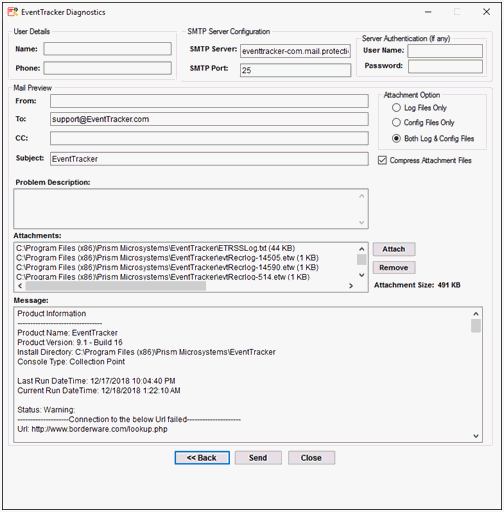Click the Product Version line in Message
Image resolution: width=504 pixels, height=512 pixels.
[70, 342]
